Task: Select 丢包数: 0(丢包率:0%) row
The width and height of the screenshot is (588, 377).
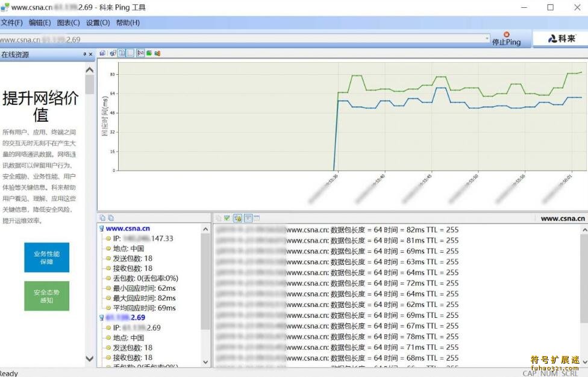Action: (146, 278)
